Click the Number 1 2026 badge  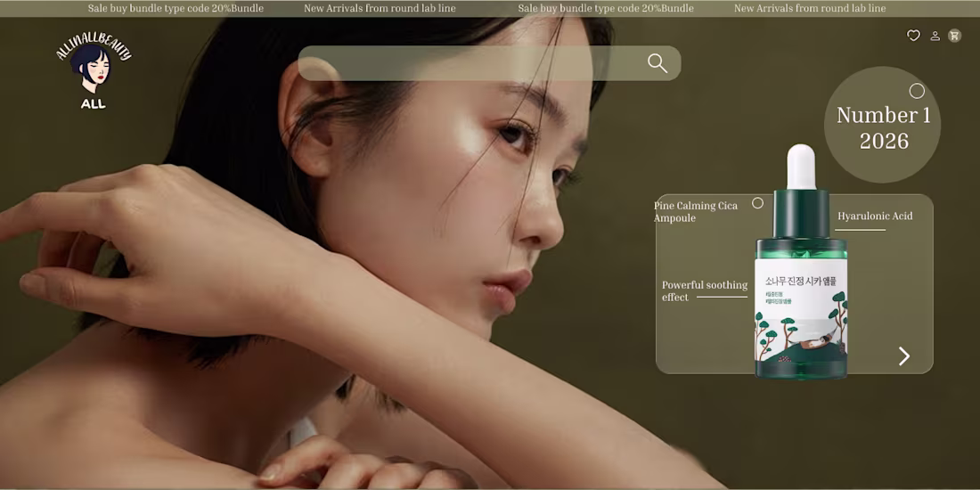tap(883, 125)
